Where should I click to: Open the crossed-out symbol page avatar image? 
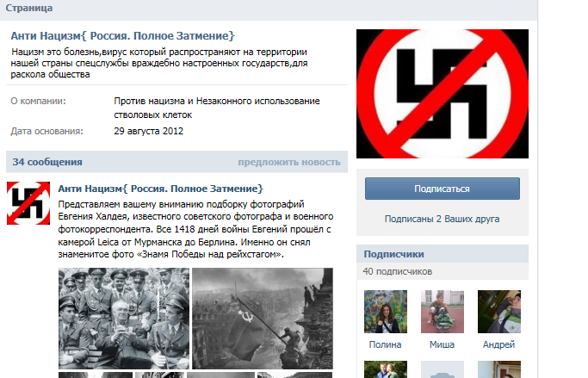[443, 94]
